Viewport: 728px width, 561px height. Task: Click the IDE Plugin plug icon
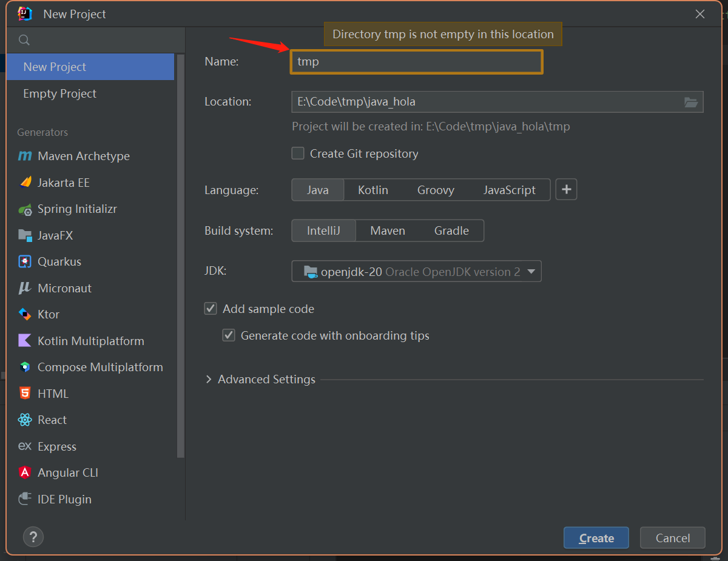pyautogui.click(x=25, y=499)
